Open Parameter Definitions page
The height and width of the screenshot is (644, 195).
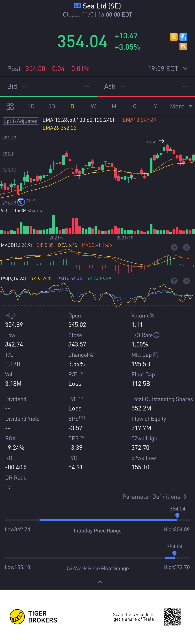[x=154, y=497]
